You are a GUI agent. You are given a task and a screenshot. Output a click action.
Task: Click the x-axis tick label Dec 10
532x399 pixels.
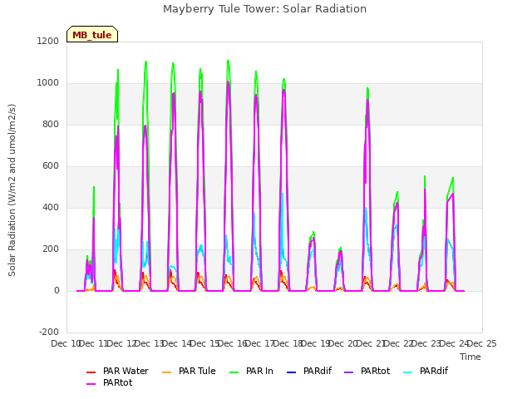tap(65, 343)
